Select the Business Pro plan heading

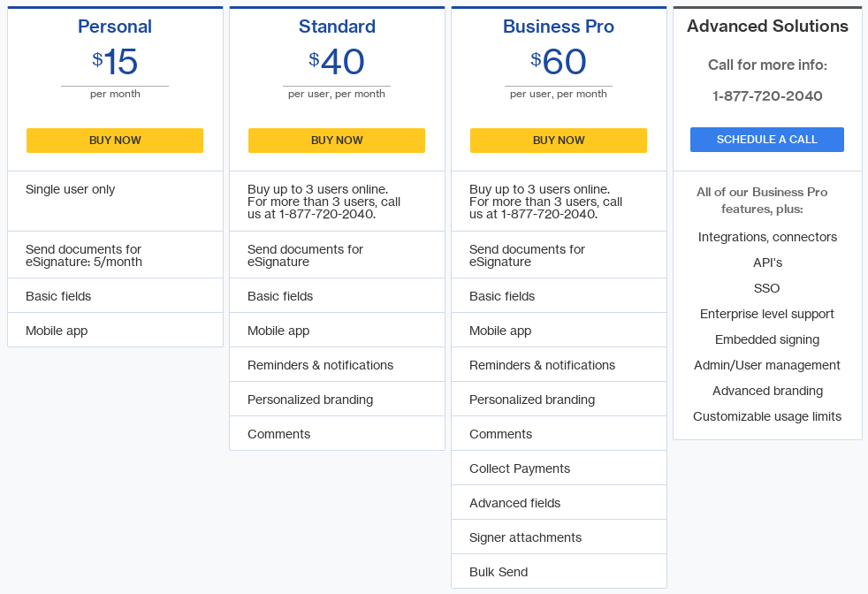click(558, 27)
